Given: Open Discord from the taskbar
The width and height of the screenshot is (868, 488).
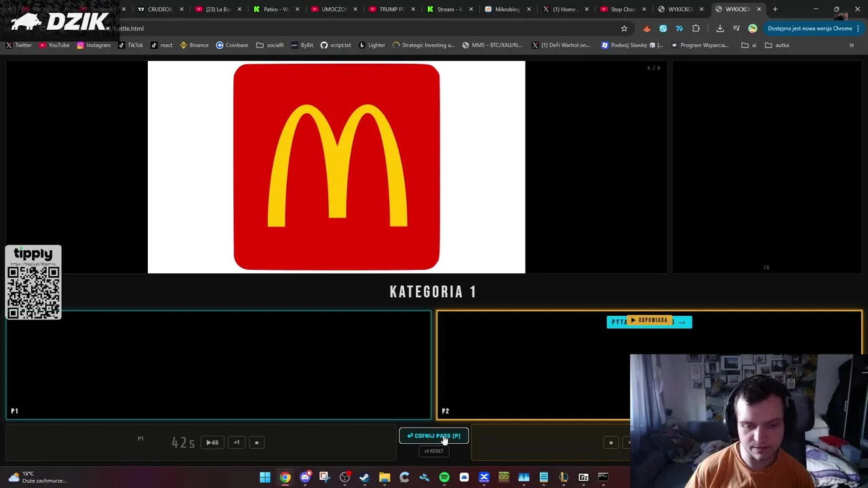Looking at the screenshot, I should click(305, 477).
